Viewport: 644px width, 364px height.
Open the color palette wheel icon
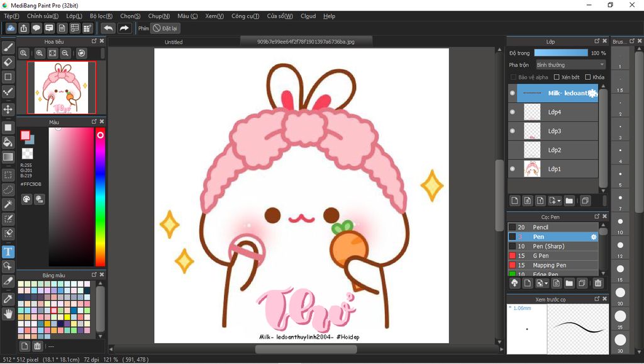(x=26, y=200)
